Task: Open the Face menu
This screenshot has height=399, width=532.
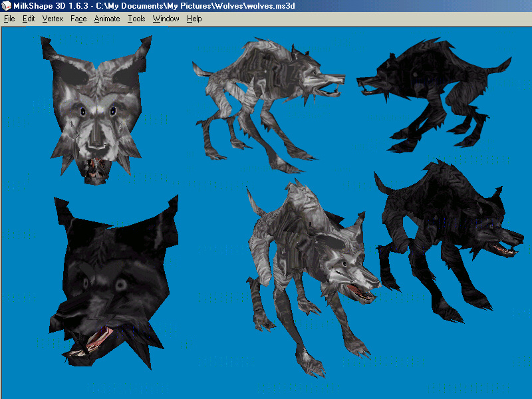Action: click(x=78, y=19)
